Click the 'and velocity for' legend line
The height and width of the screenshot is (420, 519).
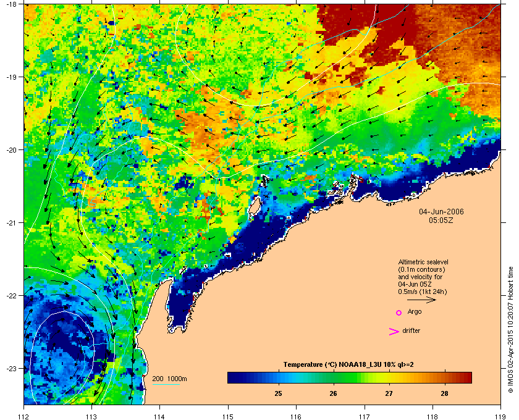click(420, 277)
